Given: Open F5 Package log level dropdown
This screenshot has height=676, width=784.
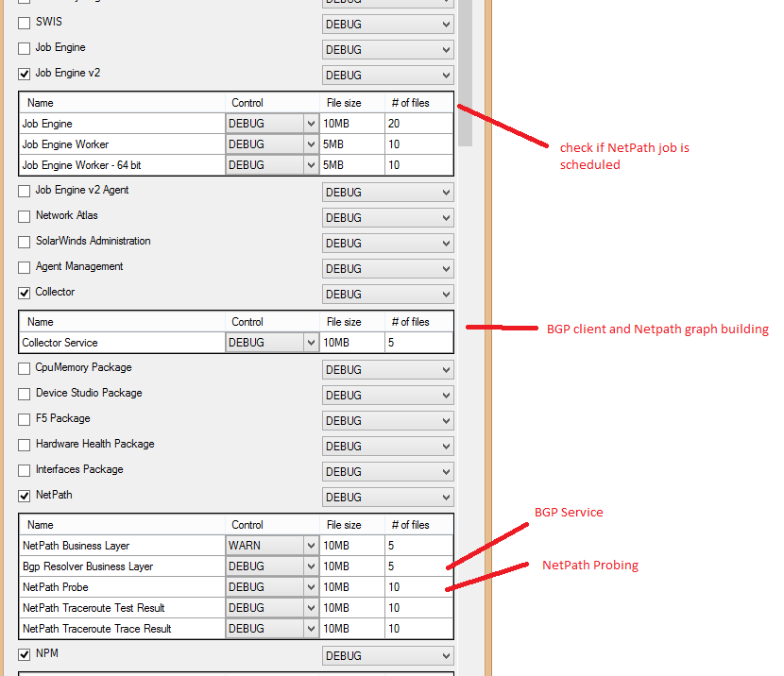Looking at the screenshot, I should point(388,421).
